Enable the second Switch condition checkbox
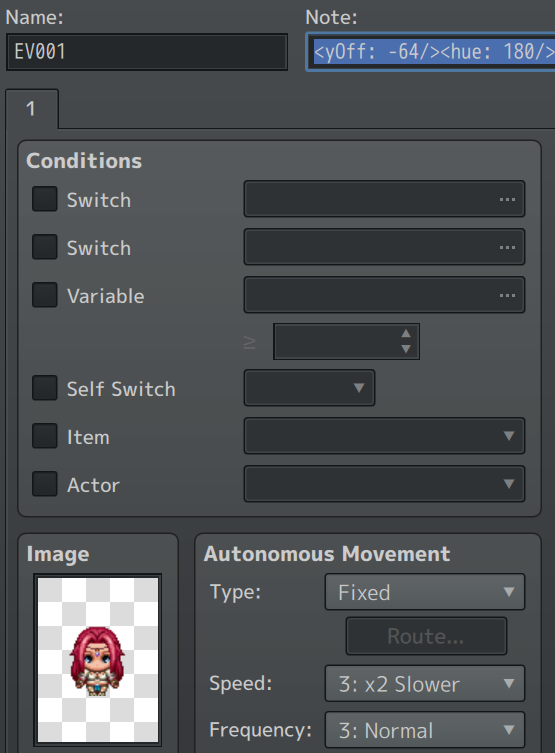 [45, 247]
